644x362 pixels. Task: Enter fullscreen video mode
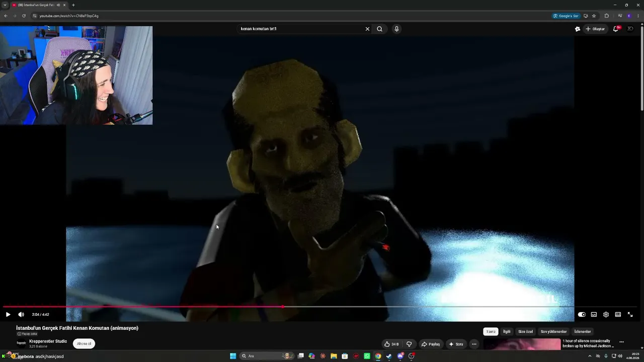click(x=630, y=315)
